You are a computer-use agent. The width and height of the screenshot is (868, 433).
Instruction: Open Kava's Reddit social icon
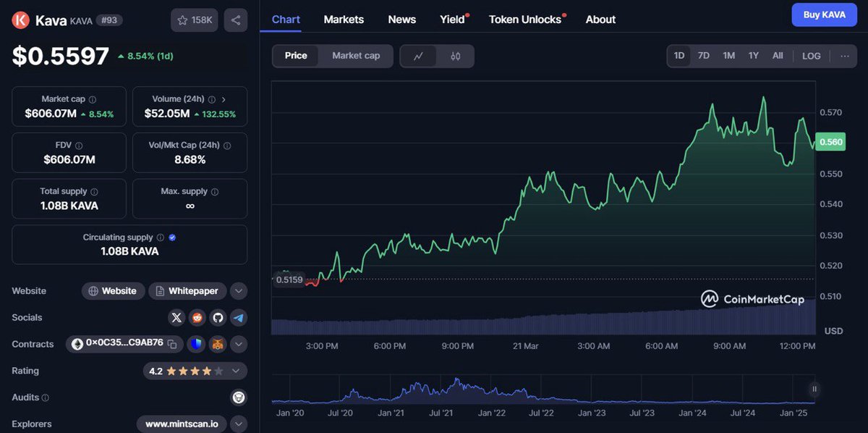tap(197, 318)
